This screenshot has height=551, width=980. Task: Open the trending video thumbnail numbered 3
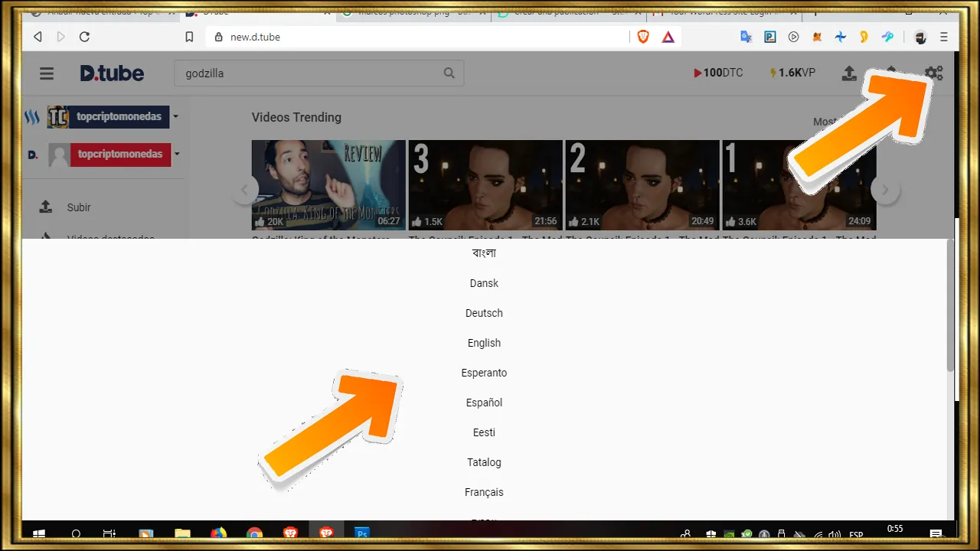pyautogui.click(x=485, y=185)
